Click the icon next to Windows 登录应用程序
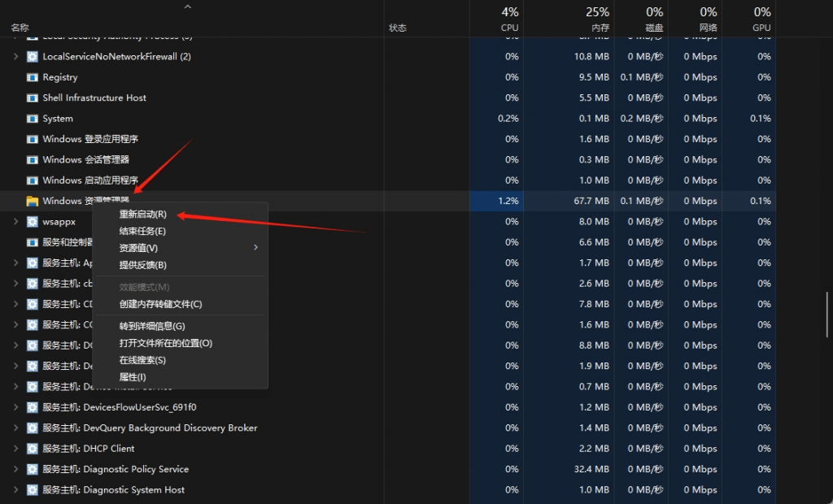This screenshot has width=833, height=504. click(33, 139)
